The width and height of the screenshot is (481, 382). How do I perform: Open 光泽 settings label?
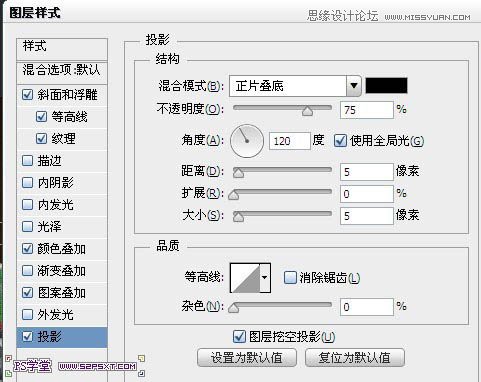(x=49, y=227)
